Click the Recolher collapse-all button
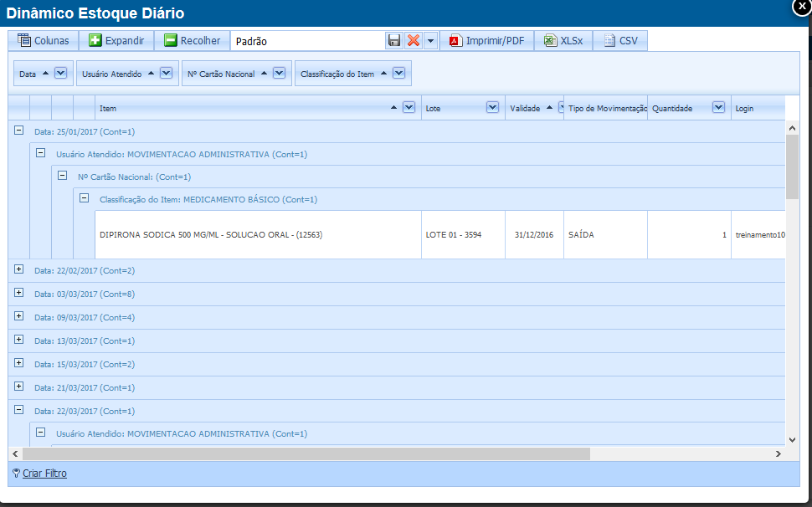 (193, 40)
